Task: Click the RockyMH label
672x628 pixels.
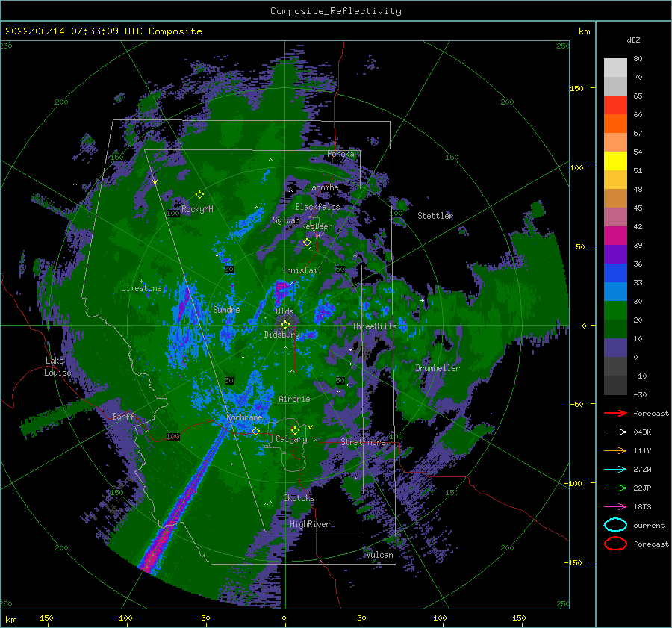Action: point(197,209)
